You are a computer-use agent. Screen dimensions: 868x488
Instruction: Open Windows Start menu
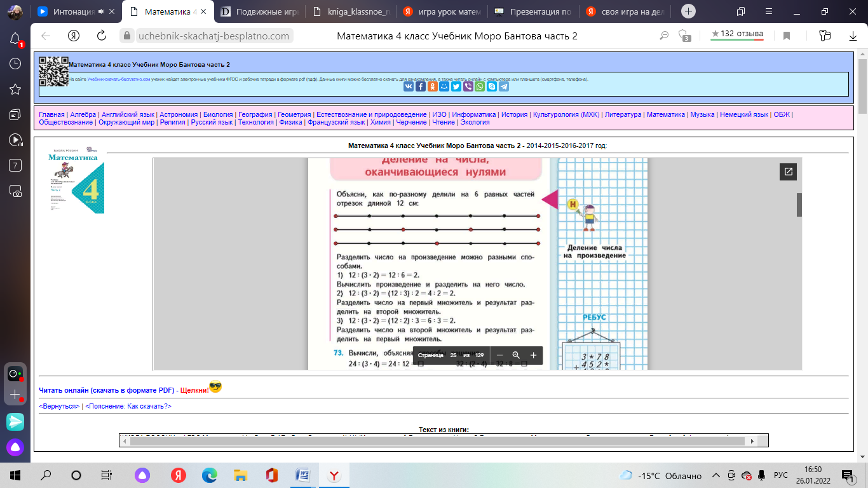[x=15, y=475]
